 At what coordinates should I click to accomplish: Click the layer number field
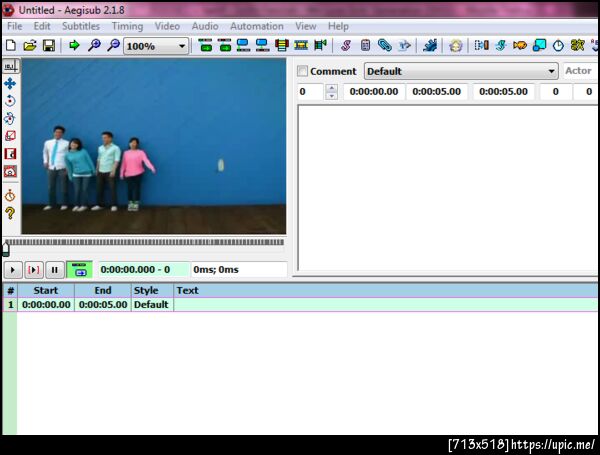coord(311,92)
